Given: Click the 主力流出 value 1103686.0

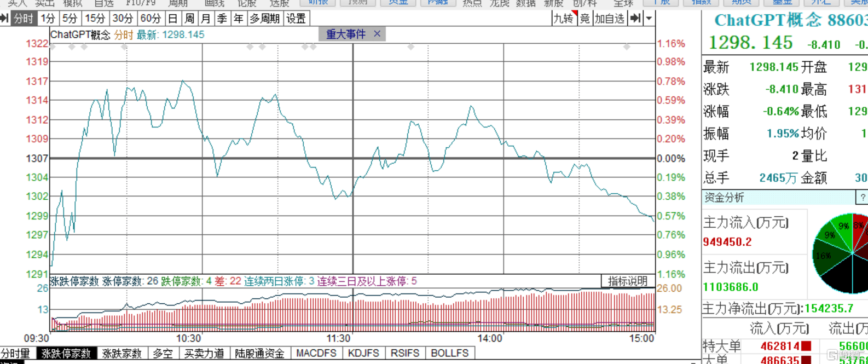Looking at the screenshot, I should tap(731, 287).
